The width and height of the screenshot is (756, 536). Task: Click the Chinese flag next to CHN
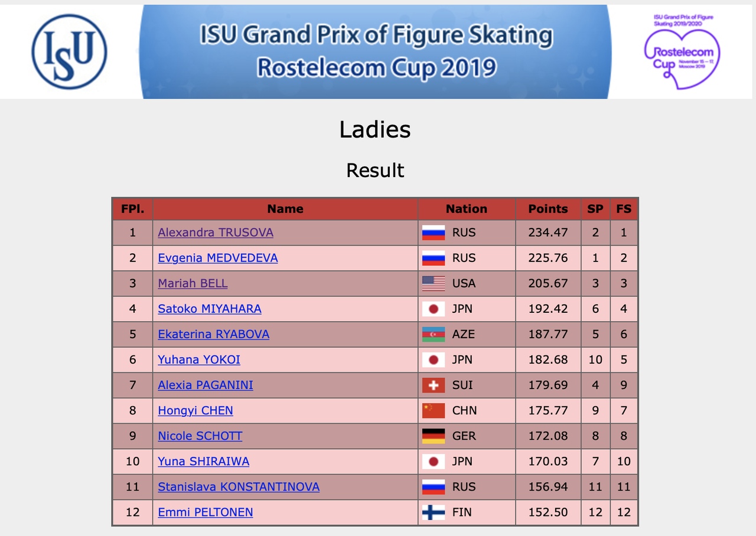click(x=434, y=410)
